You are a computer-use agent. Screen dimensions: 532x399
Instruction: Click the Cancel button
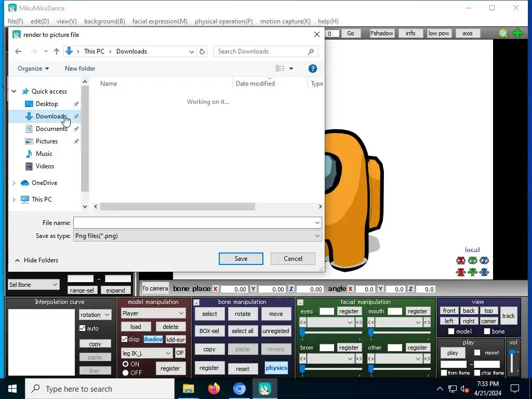pos(293,259)
